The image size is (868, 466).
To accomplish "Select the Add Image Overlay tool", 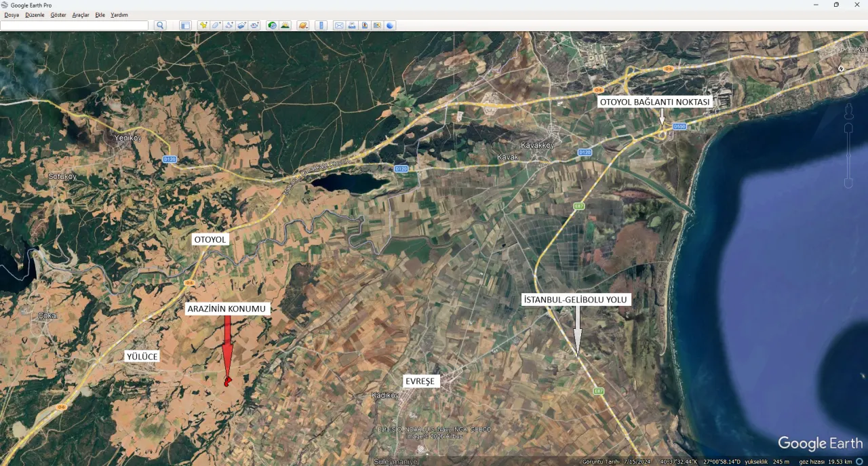I will point(242,26).
